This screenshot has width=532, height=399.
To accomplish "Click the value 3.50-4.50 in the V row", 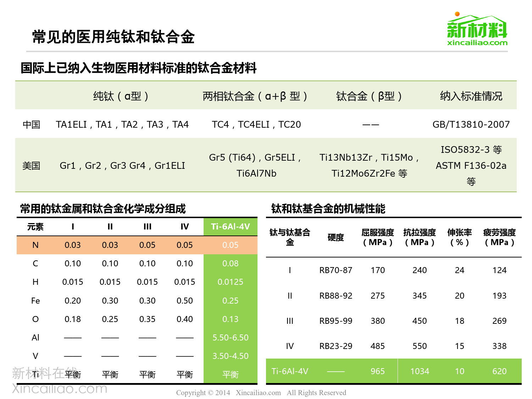I will [x=231, y=356].
